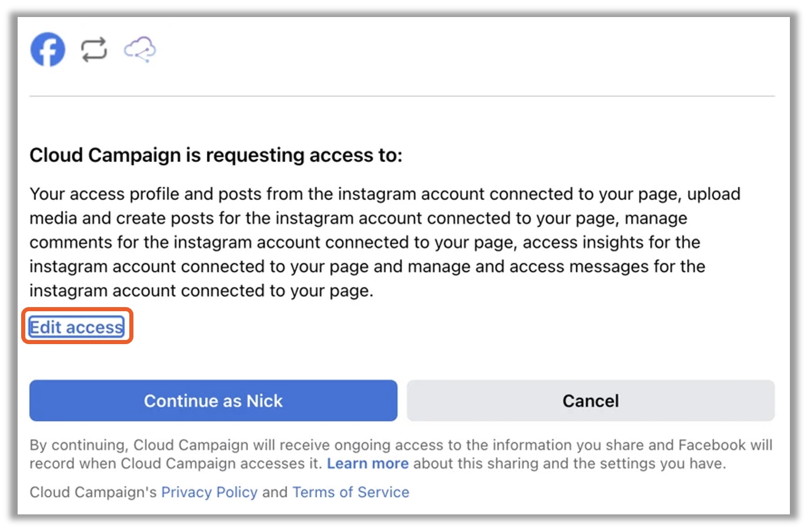Click the sync arrows icon between logos
The image size is (804, 532).
94,49
